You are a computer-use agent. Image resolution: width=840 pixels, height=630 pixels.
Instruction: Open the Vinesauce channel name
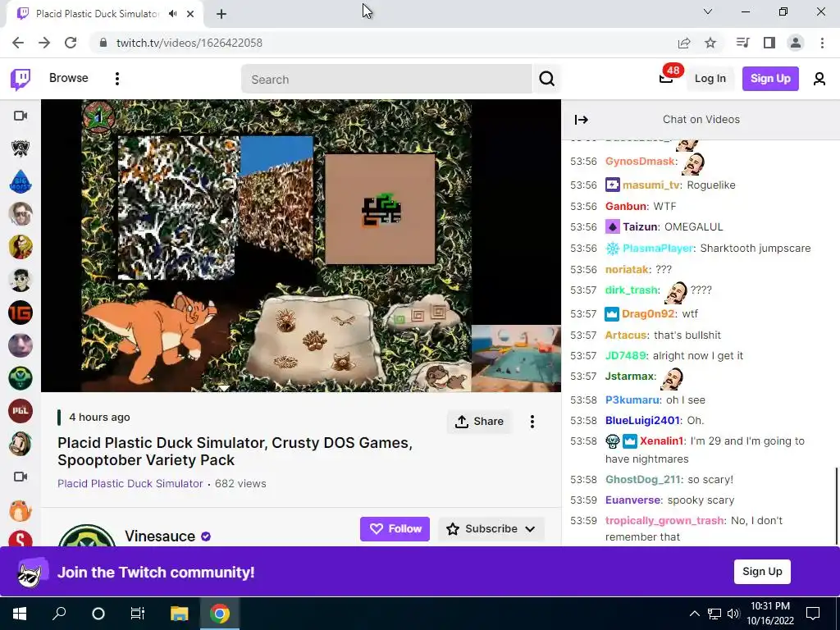pos(160,536)
